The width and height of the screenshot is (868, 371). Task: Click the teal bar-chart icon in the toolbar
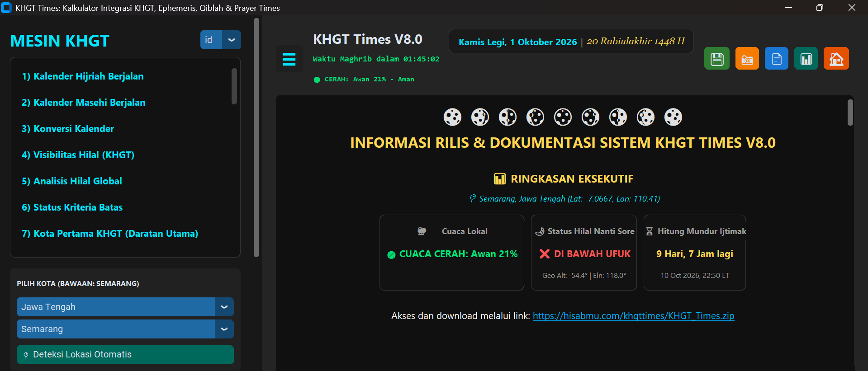tap(806, 59)
